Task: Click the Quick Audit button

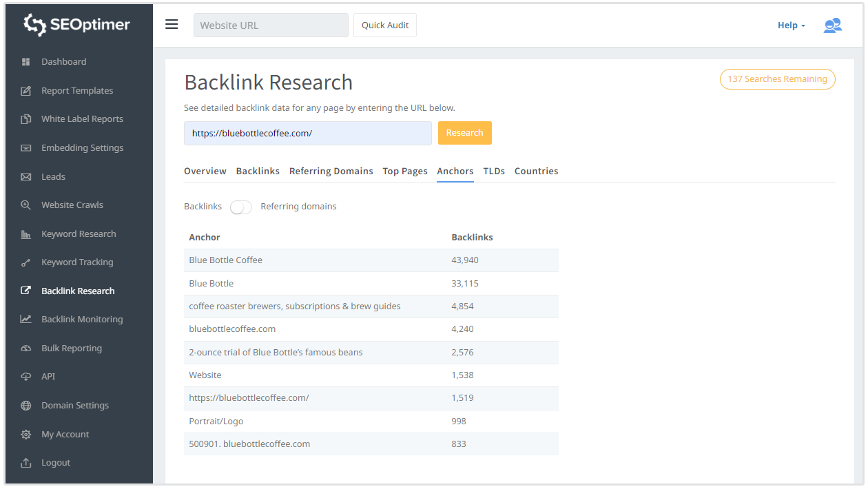Action: point(385,25)
